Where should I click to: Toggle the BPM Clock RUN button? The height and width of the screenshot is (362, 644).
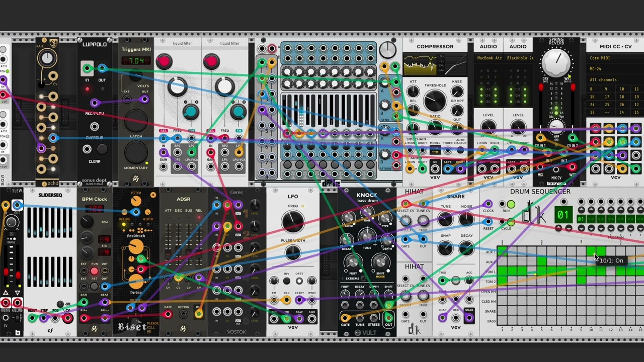tap(94, 271)
